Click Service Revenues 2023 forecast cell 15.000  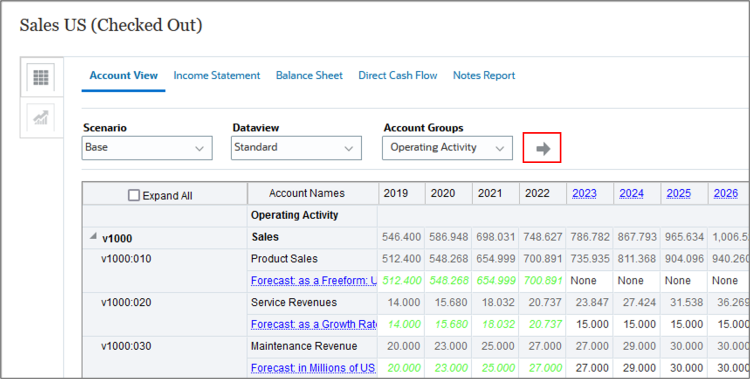(590, 324)
